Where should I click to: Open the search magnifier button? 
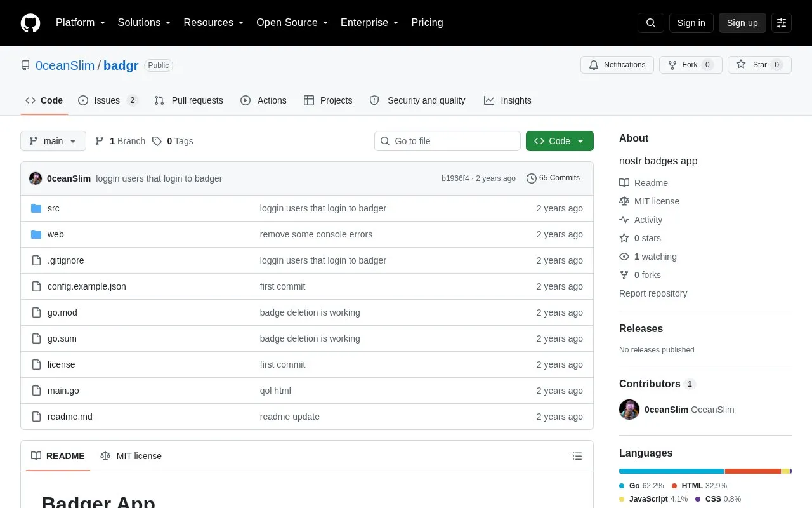pos(651,23)
